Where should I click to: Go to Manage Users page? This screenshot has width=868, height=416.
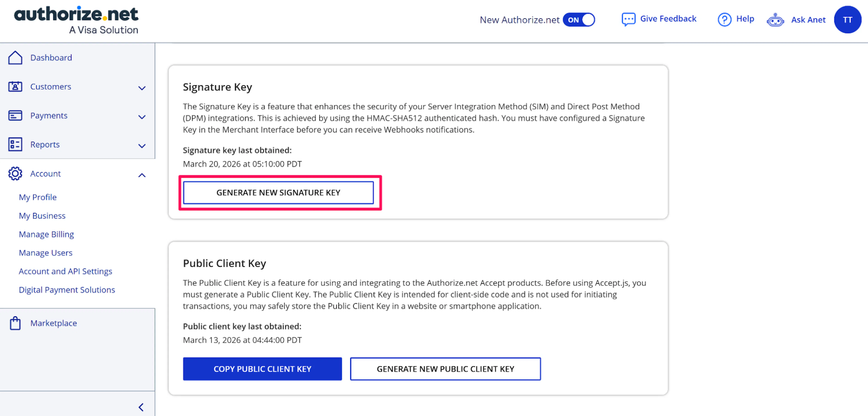point(45,253)
